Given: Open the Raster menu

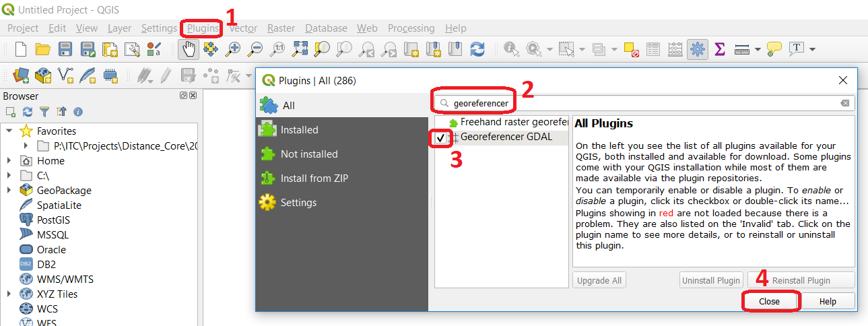Looking at the screenshot, I should (281, 28).
